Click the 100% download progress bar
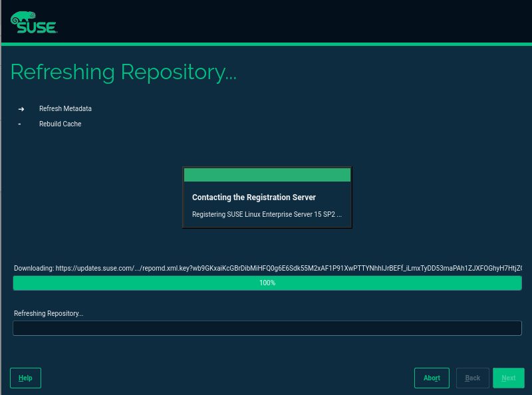The image size is (532, 395). click(x=267, y=283)
